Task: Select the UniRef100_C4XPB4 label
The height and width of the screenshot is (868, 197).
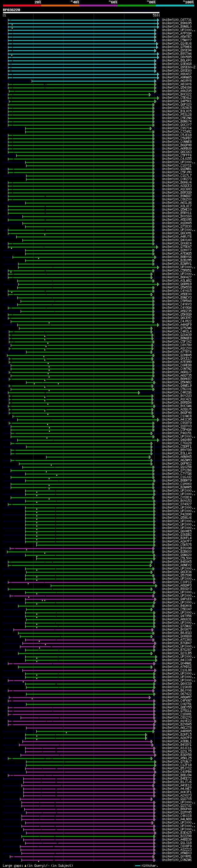Action: [176, 772]
